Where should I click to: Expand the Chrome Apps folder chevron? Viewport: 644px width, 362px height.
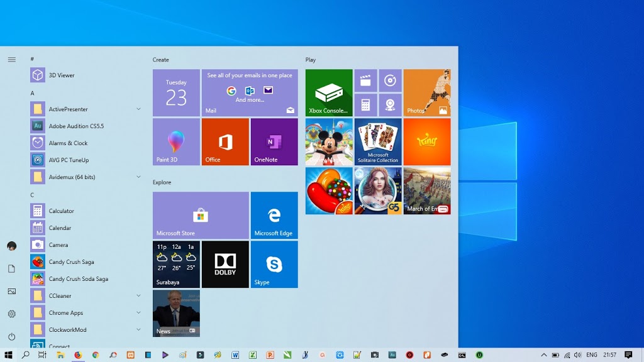coord(138,312)
